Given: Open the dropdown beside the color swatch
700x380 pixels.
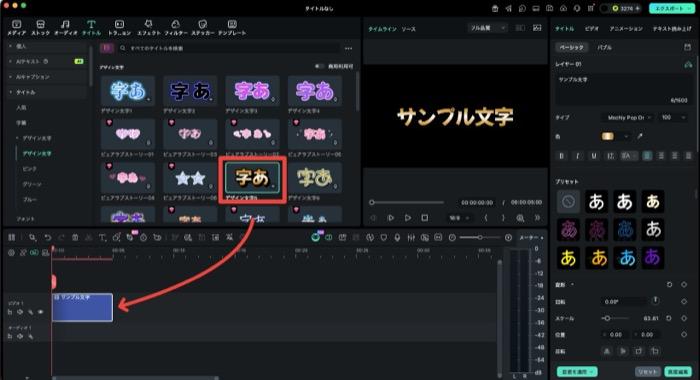Looking at the screenshot, I should point(626,136).
